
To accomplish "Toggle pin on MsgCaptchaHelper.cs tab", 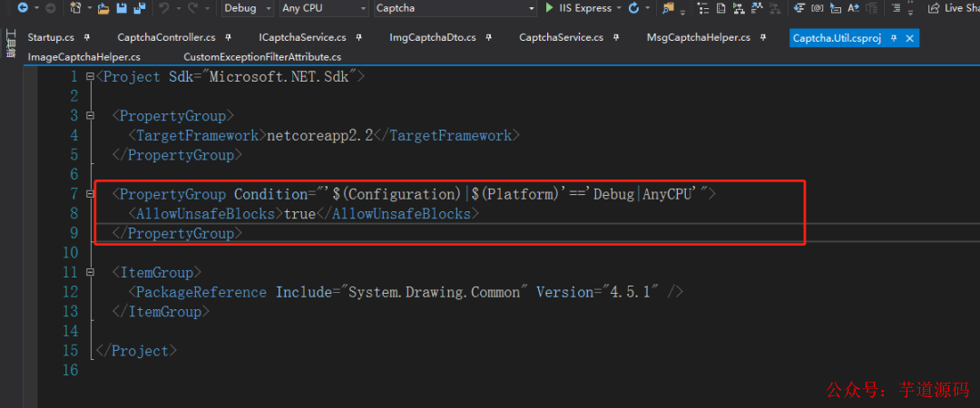I will pyautogui.click(x=762, y=37).
